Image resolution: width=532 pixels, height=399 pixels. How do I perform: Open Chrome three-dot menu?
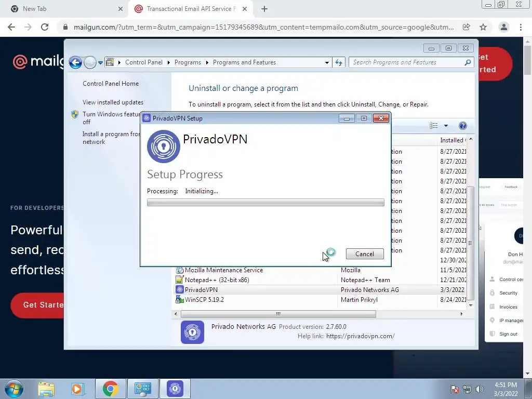click(x=521, y=27)
